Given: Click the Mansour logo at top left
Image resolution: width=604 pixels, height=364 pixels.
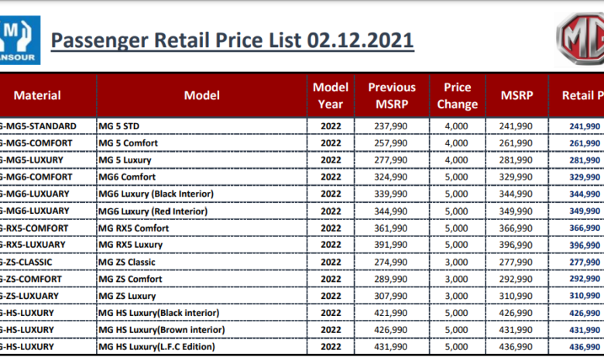Looking at the screenshot, I should [x=19, y=40].
